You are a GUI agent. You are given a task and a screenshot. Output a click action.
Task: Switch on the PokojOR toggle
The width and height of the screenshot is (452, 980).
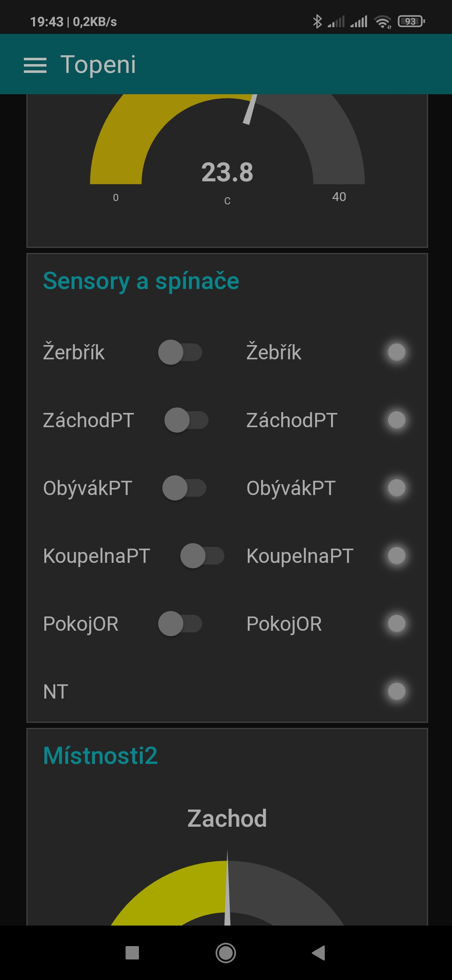(180, 624)
